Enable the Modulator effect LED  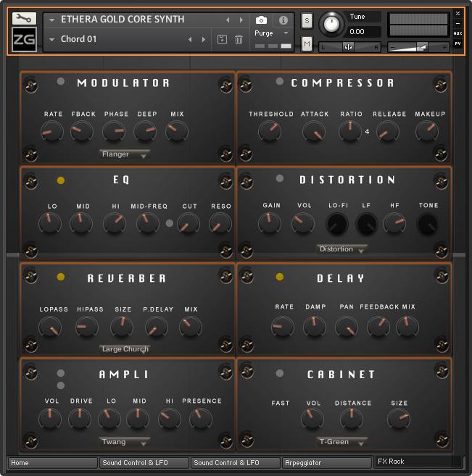click(x=61, y=81)
